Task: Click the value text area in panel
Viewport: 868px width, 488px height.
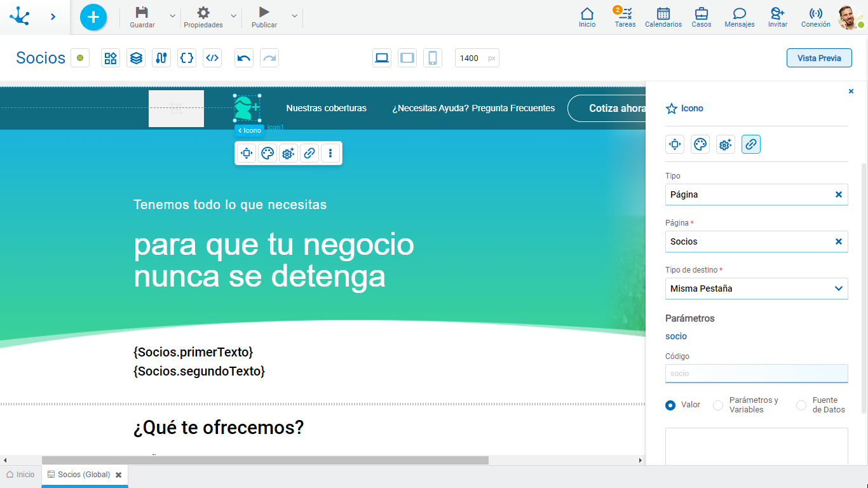Action: (756, 446)
